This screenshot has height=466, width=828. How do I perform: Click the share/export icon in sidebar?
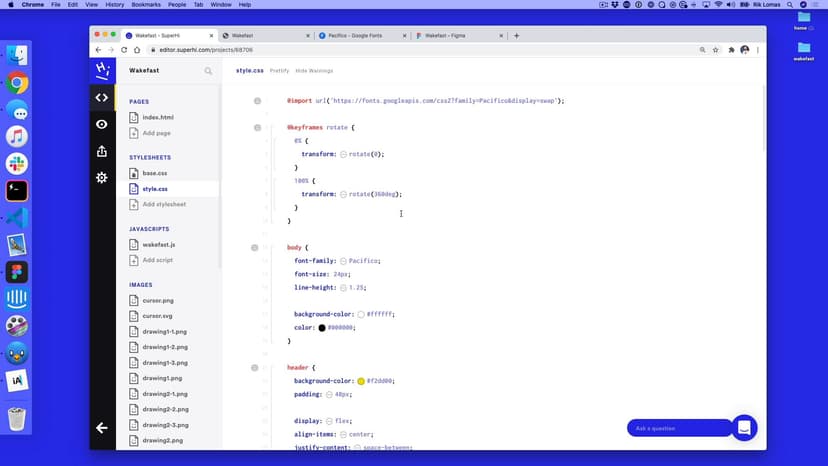[101, 151]
